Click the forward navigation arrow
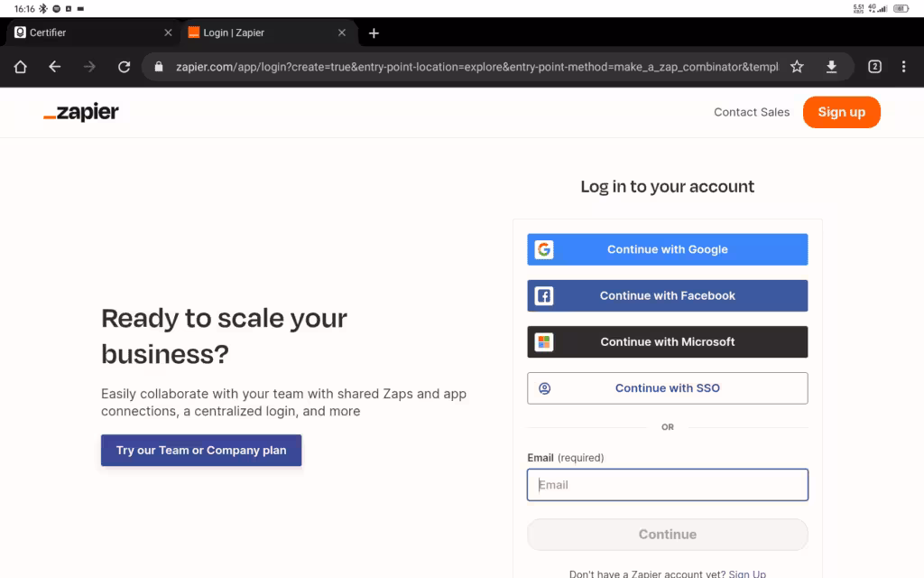Screen dimensions: 924x578 [89, 67]
